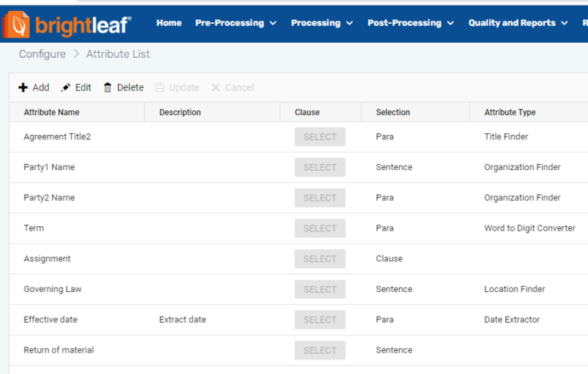Click the Brightleaf logo icon

pyautogui.click(x=17, y=25)
